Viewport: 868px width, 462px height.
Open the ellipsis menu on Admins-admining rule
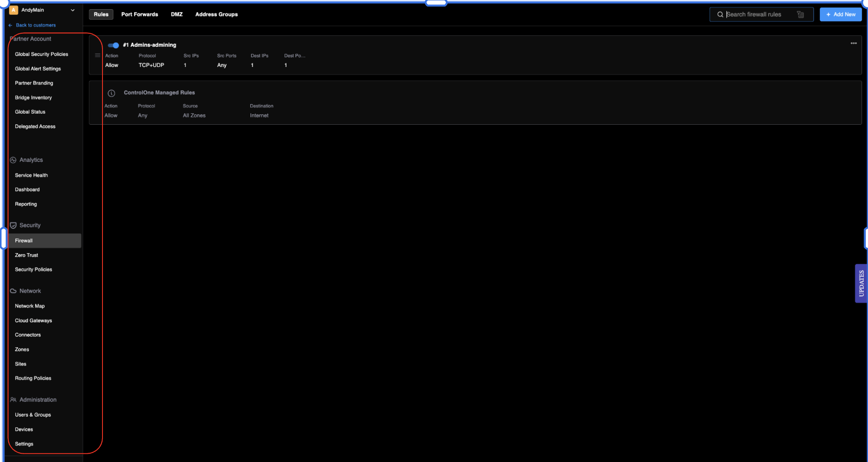[854, 43]
